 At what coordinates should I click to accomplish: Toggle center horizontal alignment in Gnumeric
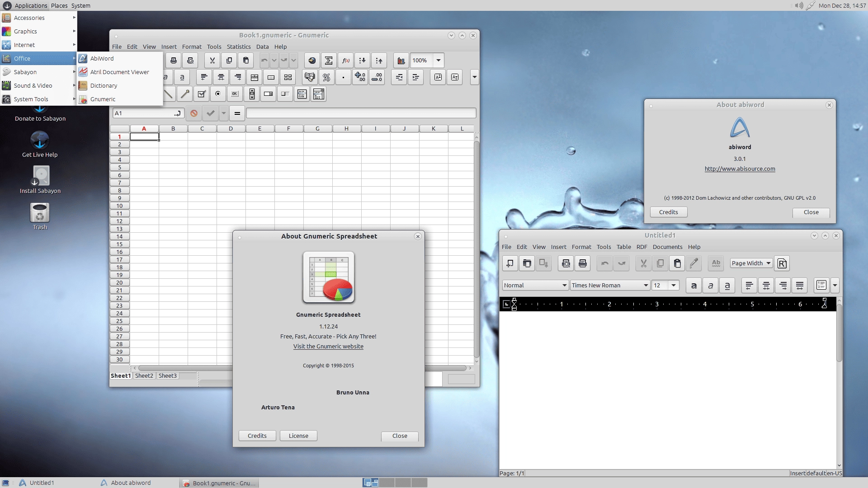click(x=221, y=77)
